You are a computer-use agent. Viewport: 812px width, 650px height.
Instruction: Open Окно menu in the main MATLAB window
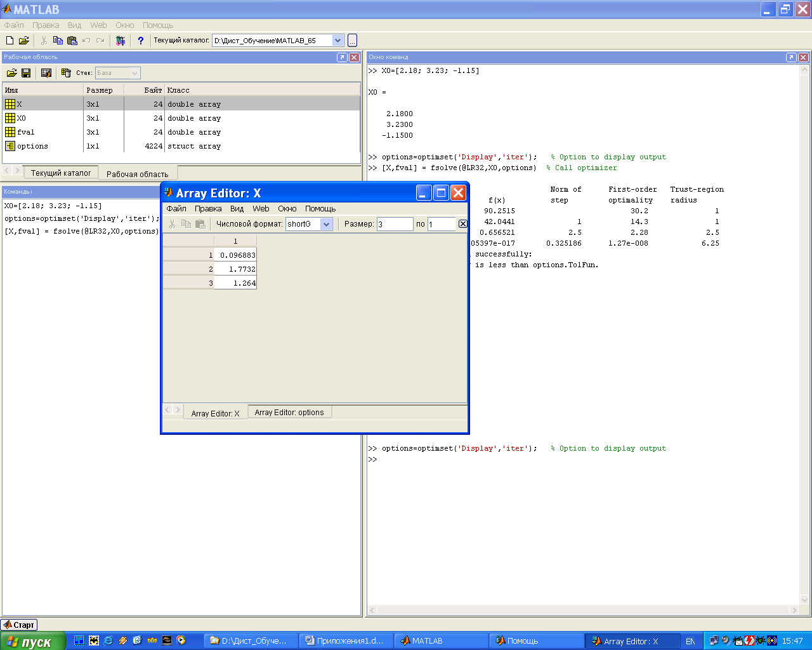(x=125, y=25)
